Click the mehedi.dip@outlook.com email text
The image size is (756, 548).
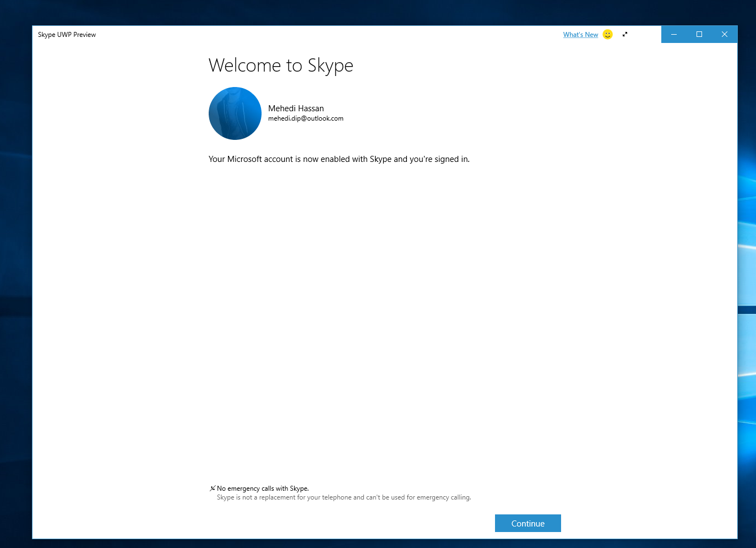coord(306,118)
